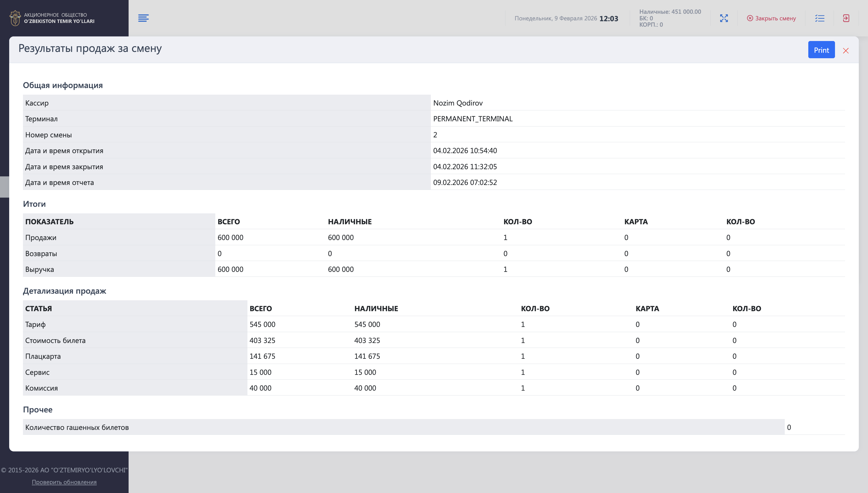This screenshot has height=493, width=868.
Task: Click the ПОКАЗАТЕЛЬ column header
Action: pyautogui.click(x=49, y=221)
